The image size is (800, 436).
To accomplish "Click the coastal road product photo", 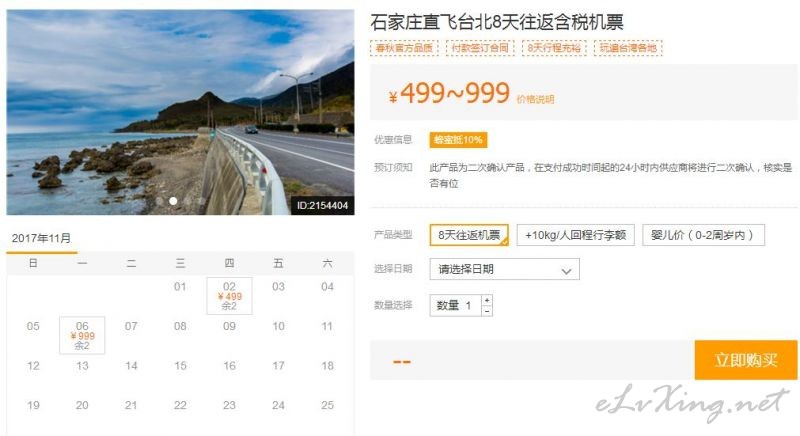I will click(180, 112).
